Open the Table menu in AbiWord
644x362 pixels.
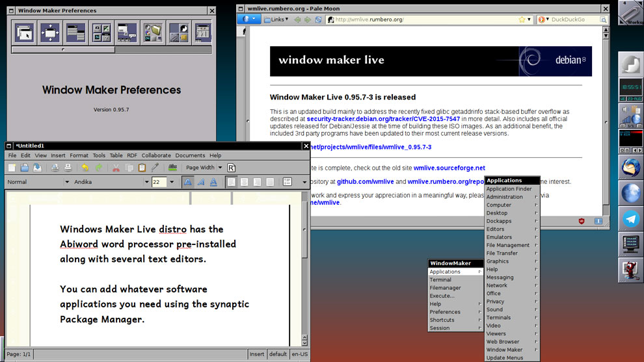pos(116,155)
